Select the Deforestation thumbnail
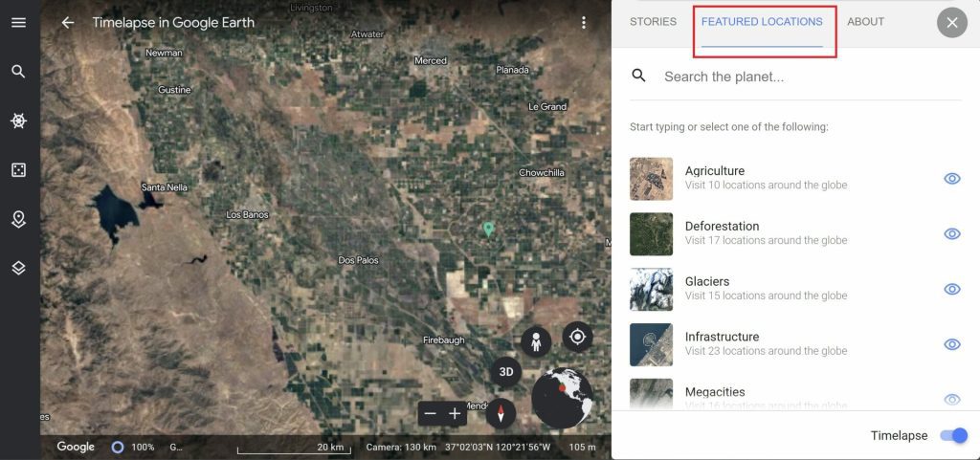The width and height of the screenshot is (980, 460). coord(651,234)
